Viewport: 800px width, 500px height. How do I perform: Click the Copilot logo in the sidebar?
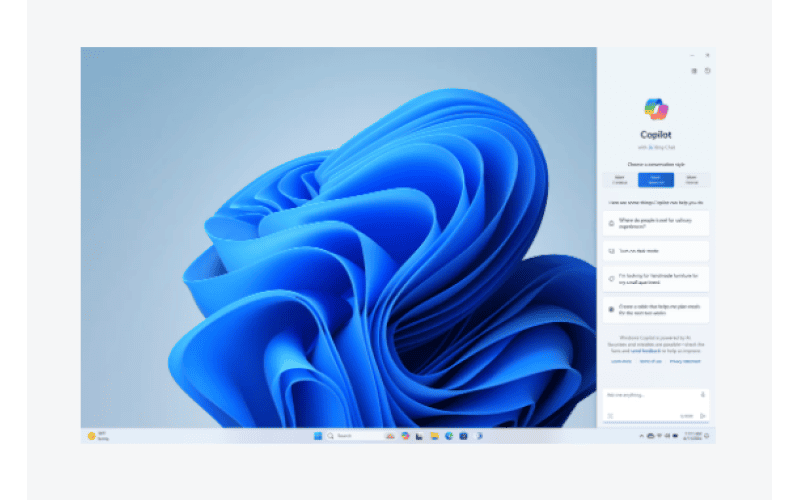click(656, 108)
